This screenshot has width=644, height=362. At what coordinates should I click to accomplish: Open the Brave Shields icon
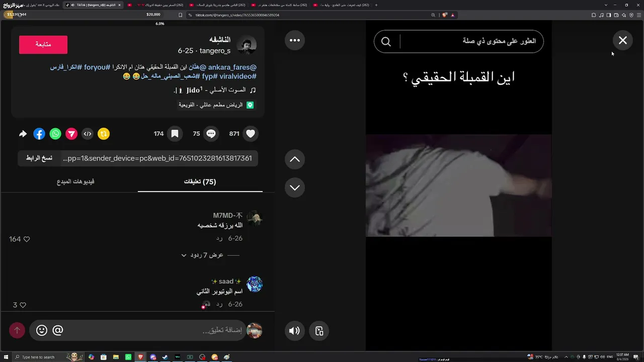445,15
